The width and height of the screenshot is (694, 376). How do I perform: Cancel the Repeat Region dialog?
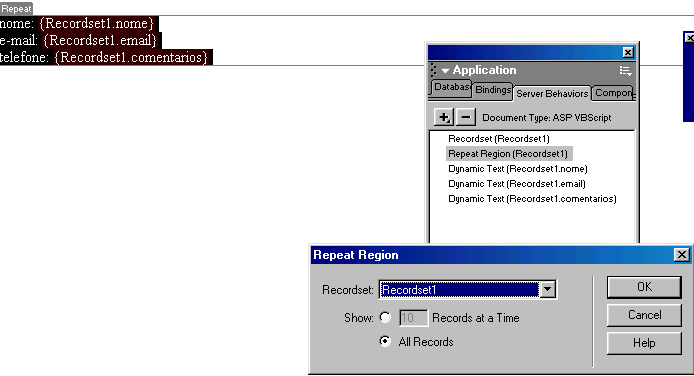pos(644,315)
